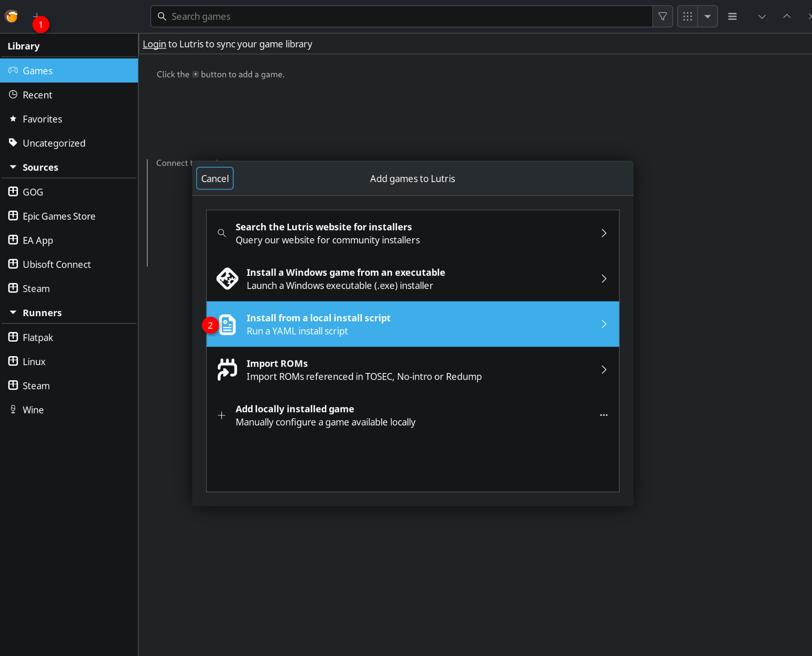Screen dimensions: 812x656
Task: Follow the Login link
Action: click(x=154, y=44)
